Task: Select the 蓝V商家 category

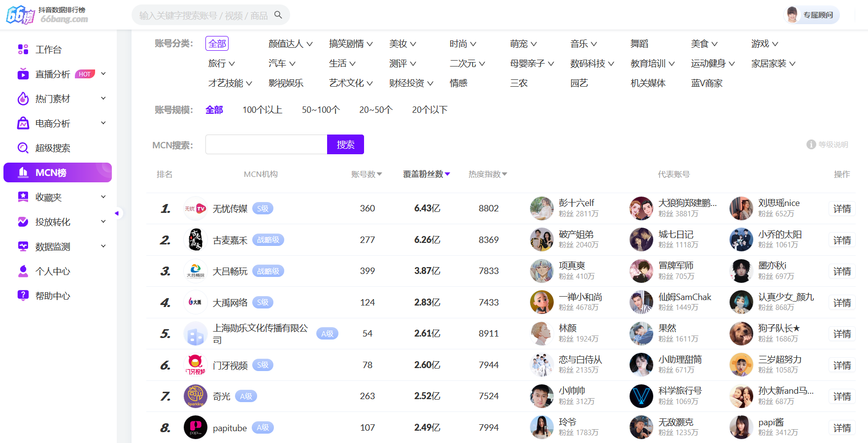Action: (706, 83)
